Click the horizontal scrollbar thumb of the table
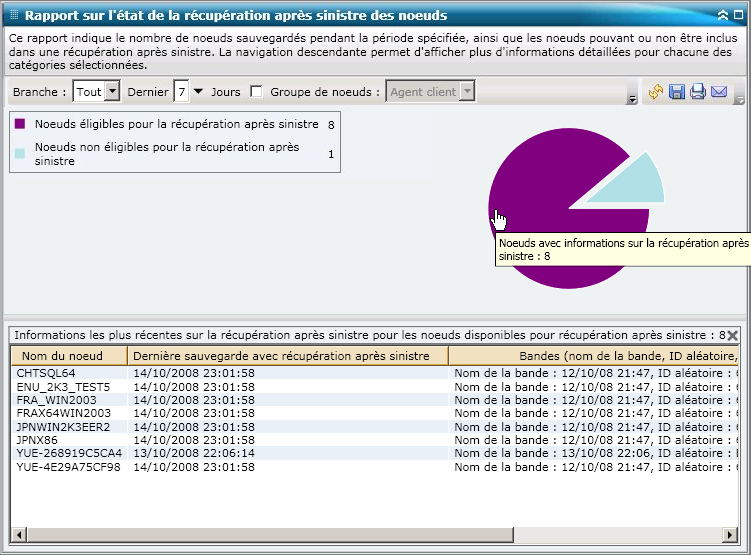 (270, 534)
